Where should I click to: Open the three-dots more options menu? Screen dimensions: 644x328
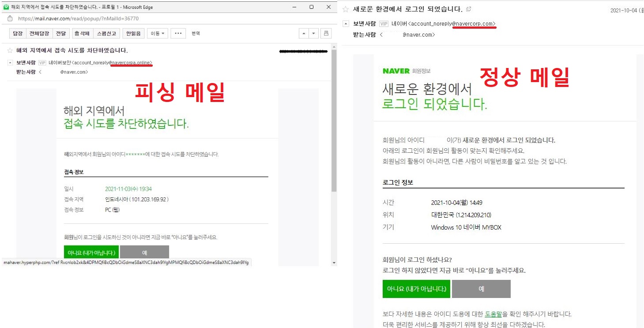178,34
